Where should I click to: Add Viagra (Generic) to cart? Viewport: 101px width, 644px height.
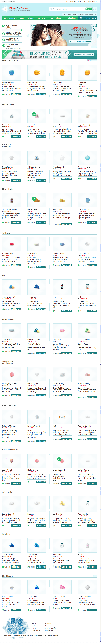point(16,94)
